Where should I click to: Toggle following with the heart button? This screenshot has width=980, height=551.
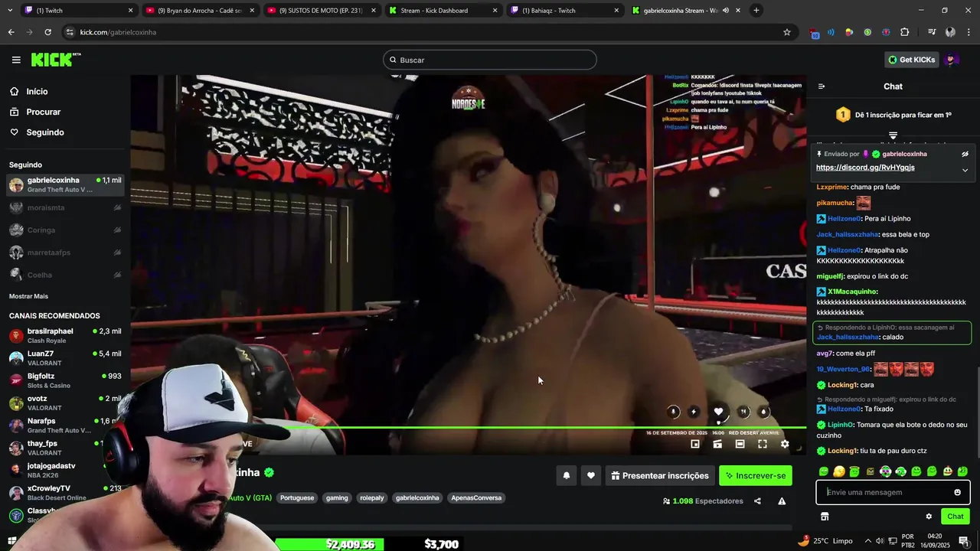point(590,475)
